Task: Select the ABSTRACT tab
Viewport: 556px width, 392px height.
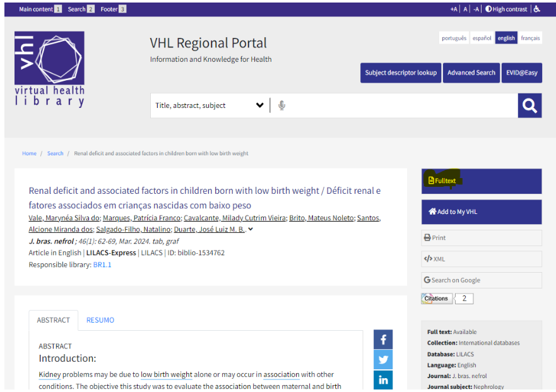Action: click(53, 320)
